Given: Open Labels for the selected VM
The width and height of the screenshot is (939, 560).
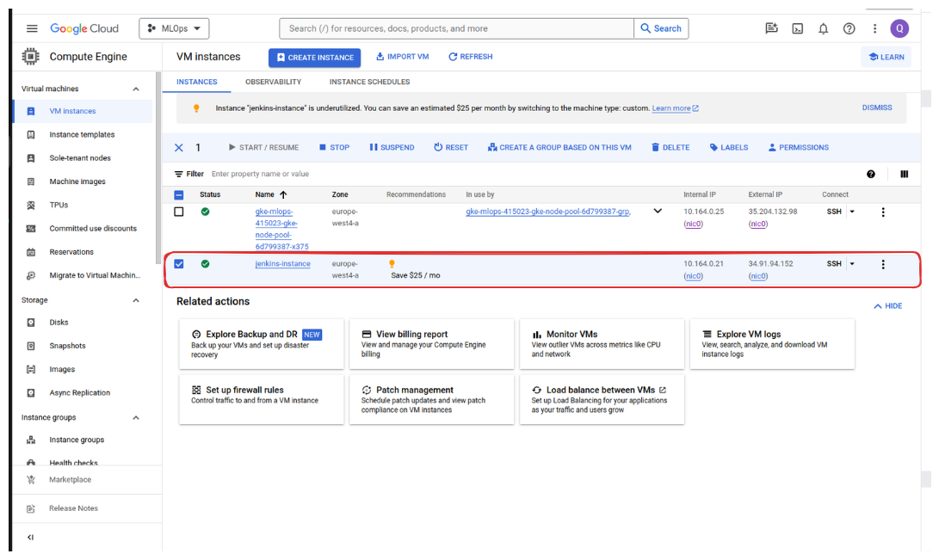Looking at the screenshot, I should pos(729,148).
